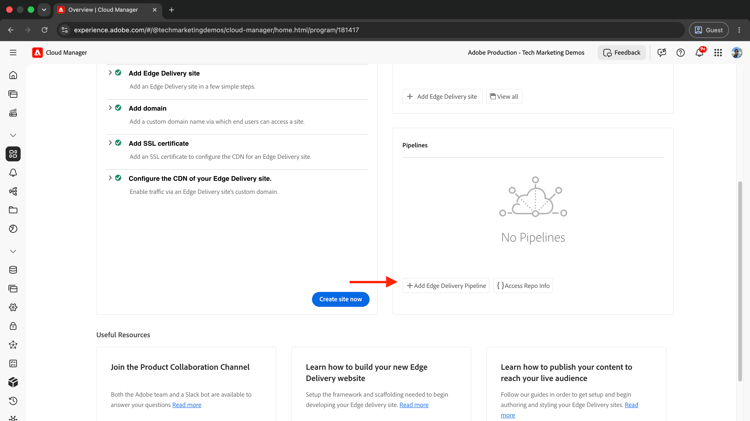This screenshot has width=750, height=421.
Task: Go to Home icon in sidebar
Action: [x=13, y=75]
